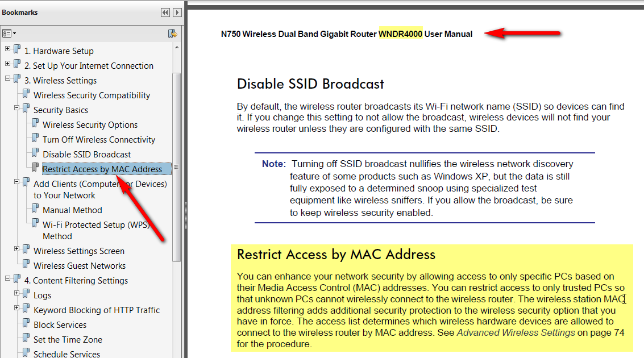Expand the Wireless Settings Screen bookmark
Image resolution: width=644 pixels, height=358 pixels.
pyautogui.click(x=17, y=248)
